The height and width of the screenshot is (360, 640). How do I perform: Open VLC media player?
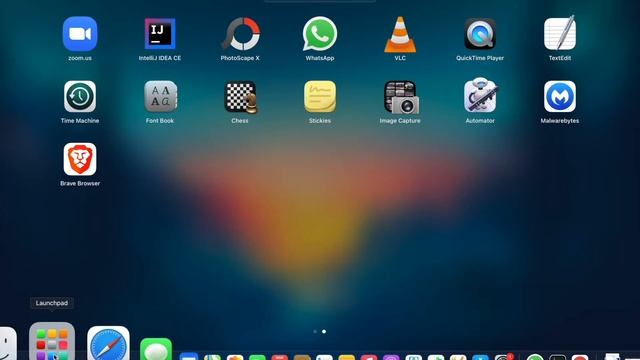point(400,34)
